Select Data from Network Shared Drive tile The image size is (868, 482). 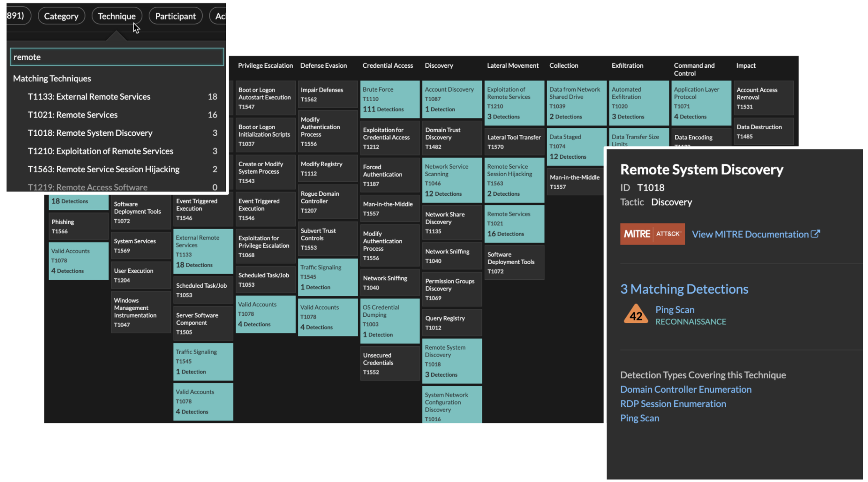click(577, 103)
